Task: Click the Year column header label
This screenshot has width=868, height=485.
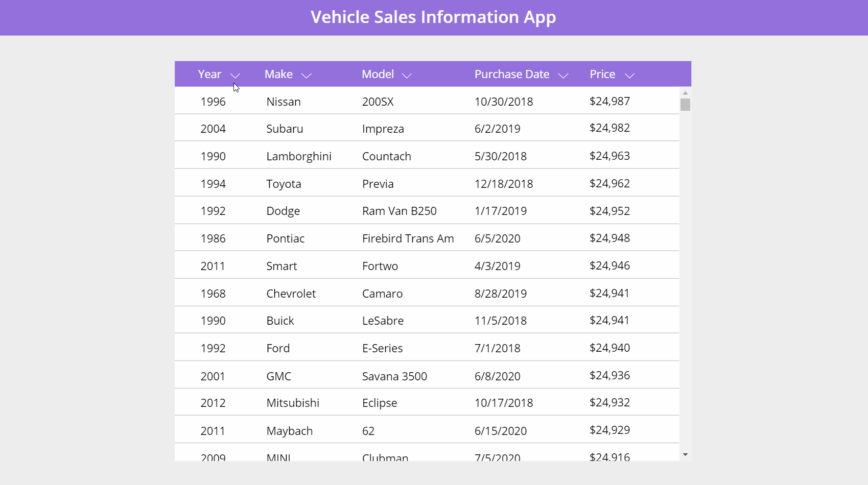Action: [x=209, y=75]
